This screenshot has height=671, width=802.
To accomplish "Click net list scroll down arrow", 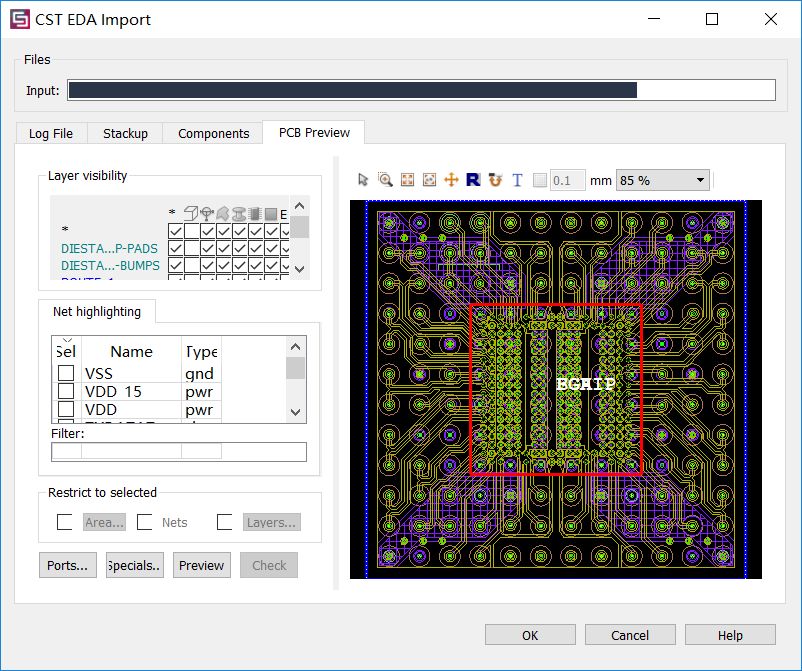I will pos(296,412).
